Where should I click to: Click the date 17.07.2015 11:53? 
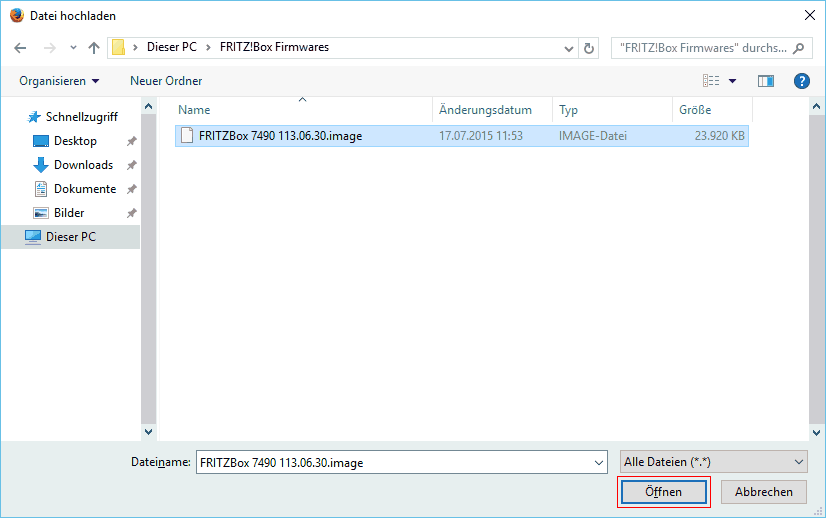click(x=481, y=136)
